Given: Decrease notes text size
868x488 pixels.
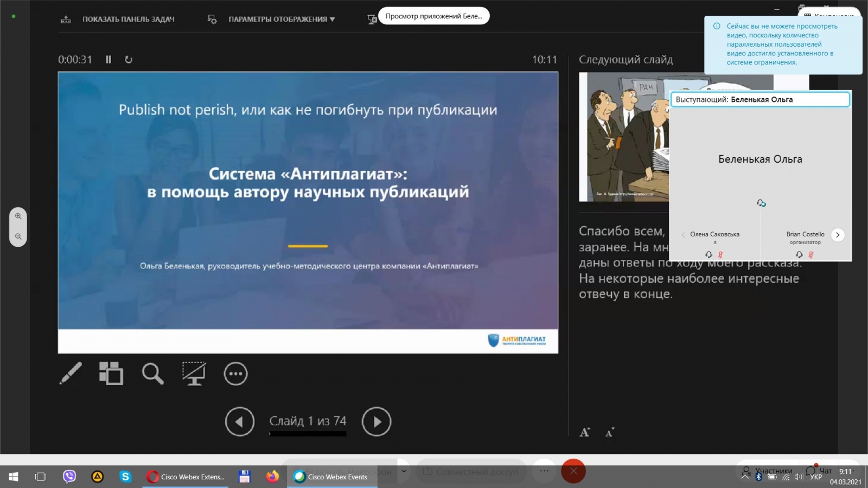Looking at the screenshot, I should tap(610, 432).
